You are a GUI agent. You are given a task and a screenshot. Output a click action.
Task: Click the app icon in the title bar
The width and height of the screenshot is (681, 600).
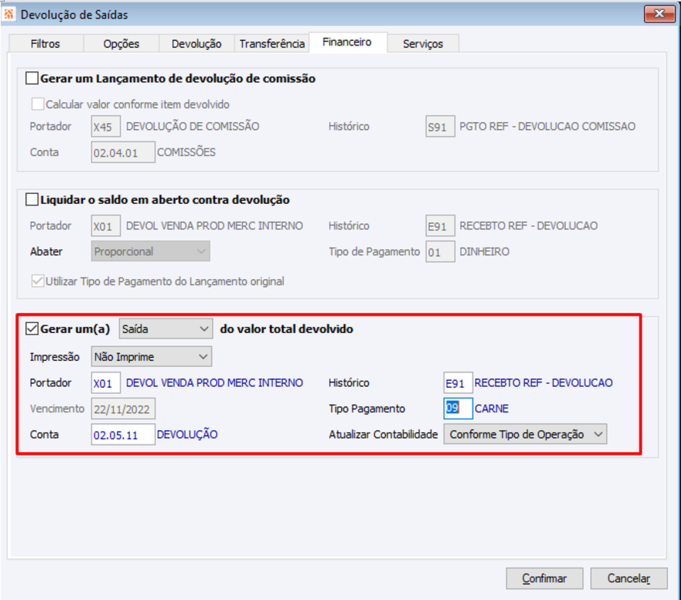tap(9, 14)
